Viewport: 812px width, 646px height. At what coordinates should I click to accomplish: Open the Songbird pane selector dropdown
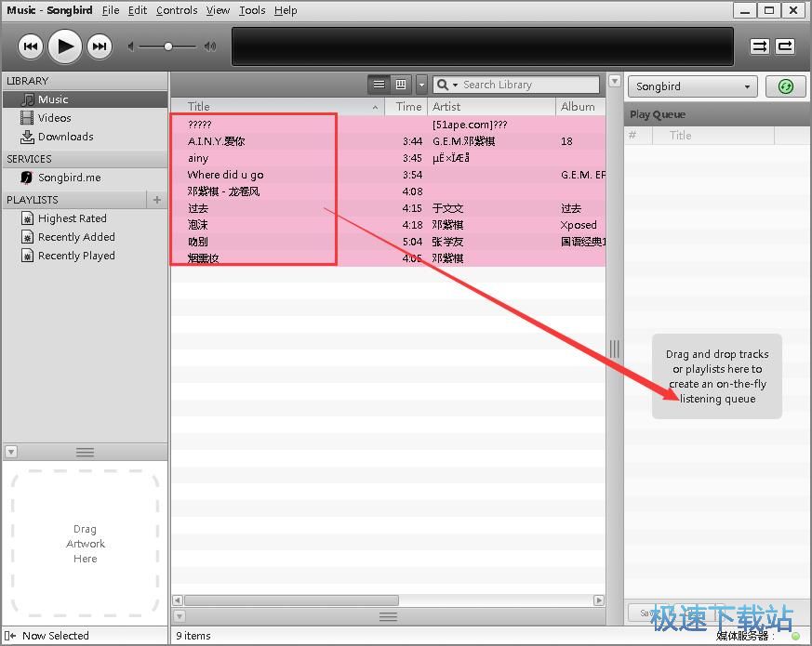coord(692,86)
